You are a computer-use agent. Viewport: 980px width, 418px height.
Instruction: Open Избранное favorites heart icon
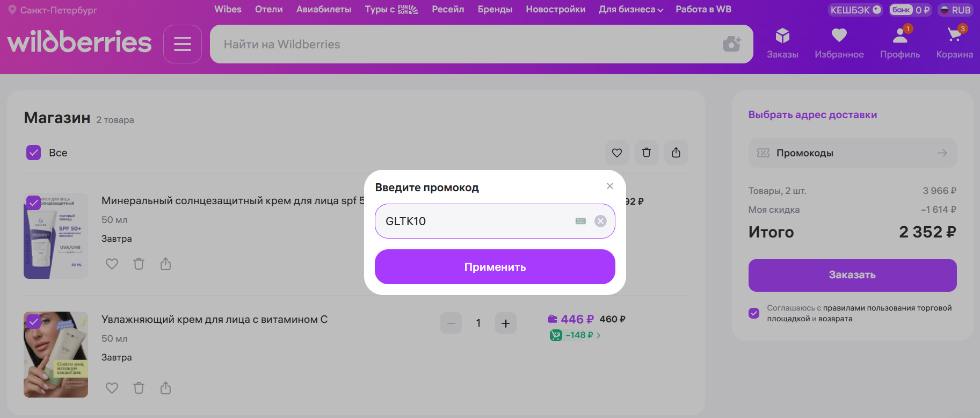pyautogui.click(x=839, y=43)
